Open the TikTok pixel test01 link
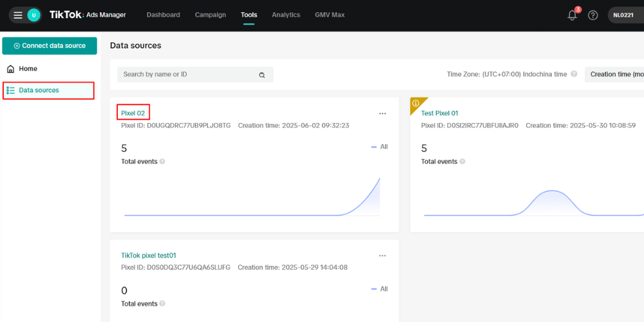Viewport: 644px width, 322px height. (x=149, y=255)
